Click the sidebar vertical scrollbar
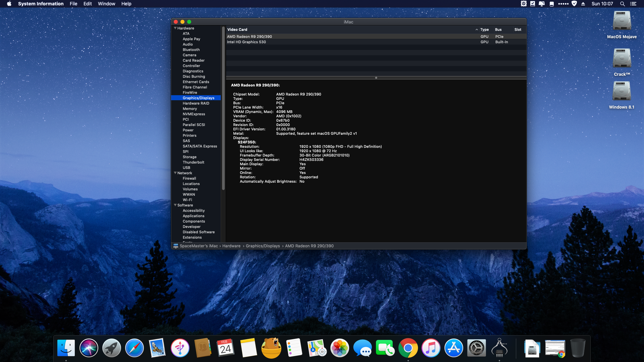The image size is (644, 362). coord(223,108)
